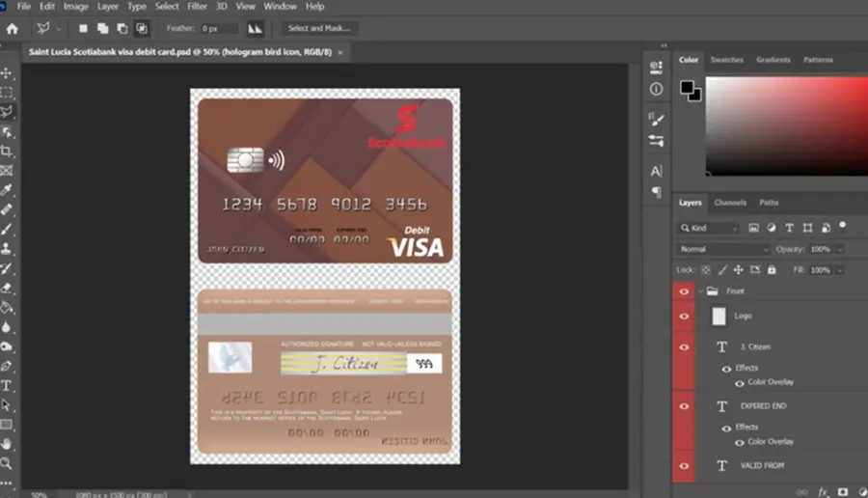Click the Select and Mask button
Image resolution: width=868 pixels, height=498 pixels.
pyautogui.click(x=319, y=28)
